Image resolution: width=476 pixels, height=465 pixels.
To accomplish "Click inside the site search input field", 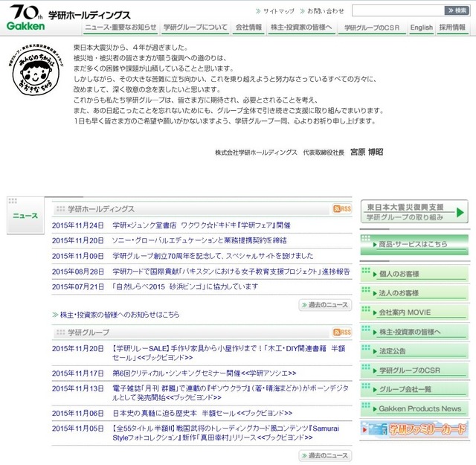I will (398, 10).
